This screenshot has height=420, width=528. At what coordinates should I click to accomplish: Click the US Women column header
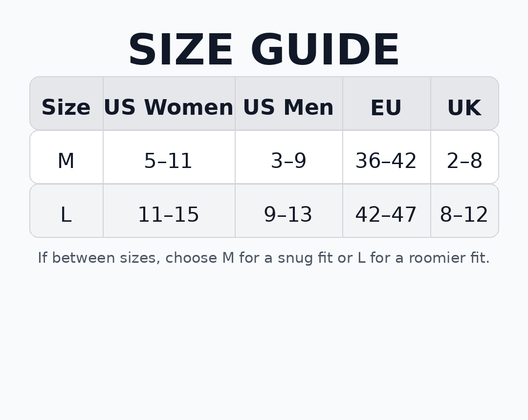click(x=169, y=108)
